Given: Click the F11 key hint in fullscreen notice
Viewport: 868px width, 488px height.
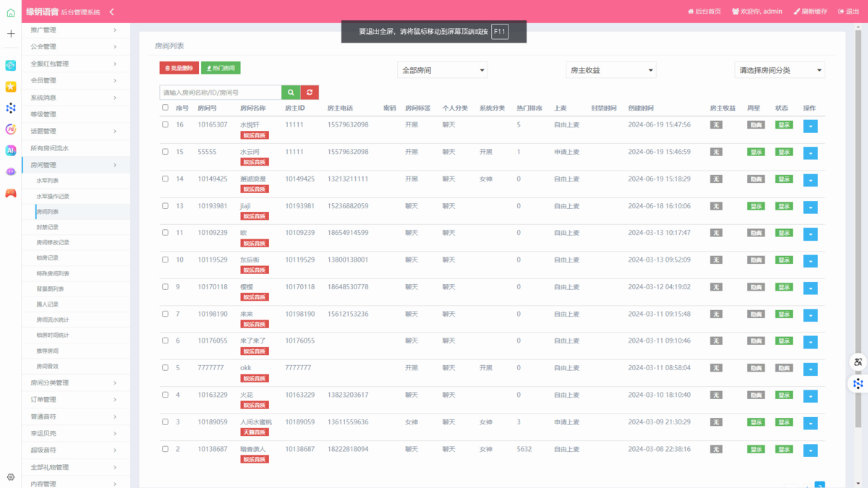Looking at the screenshot, I should pos(500,32).
